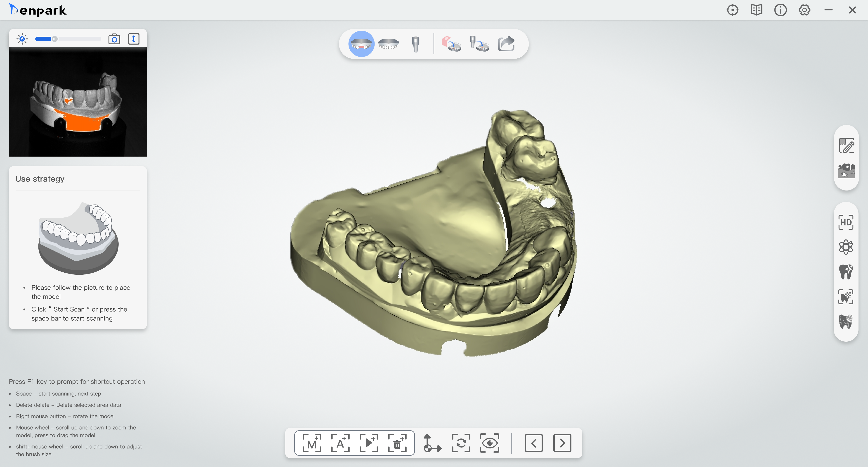Select the scan body abutment step

(416, 44)
